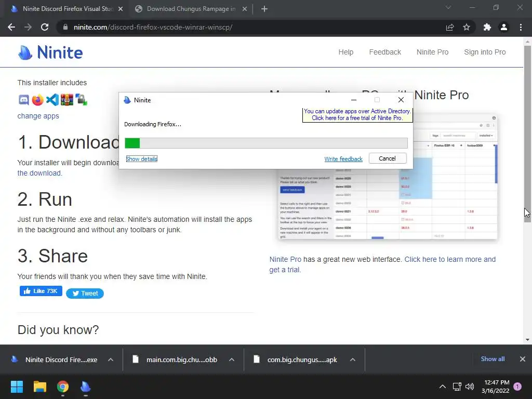Click the Ninite logo on the page
The height and width of the screenshot is (399, 532).
pos(50,52)
